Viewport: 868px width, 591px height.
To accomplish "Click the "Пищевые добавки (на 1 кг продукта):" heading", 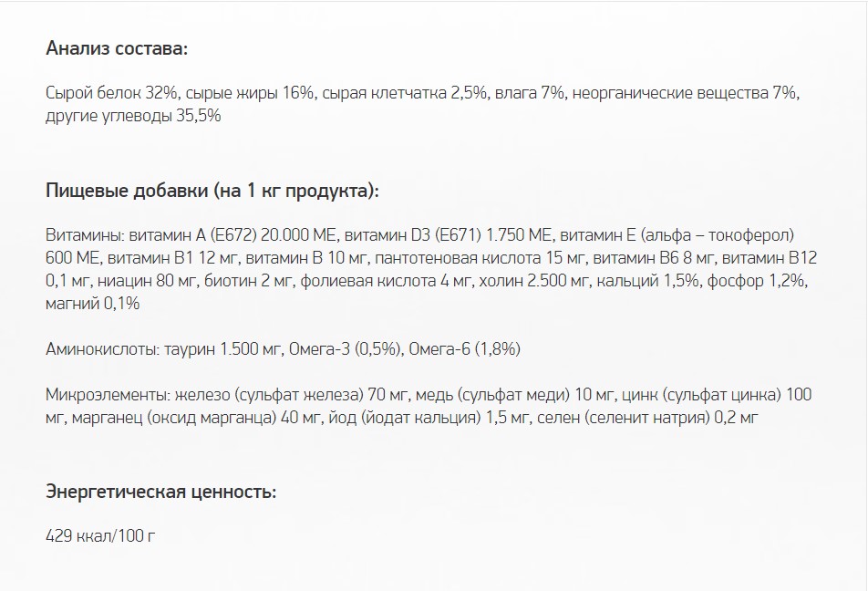I will [212, 192].
